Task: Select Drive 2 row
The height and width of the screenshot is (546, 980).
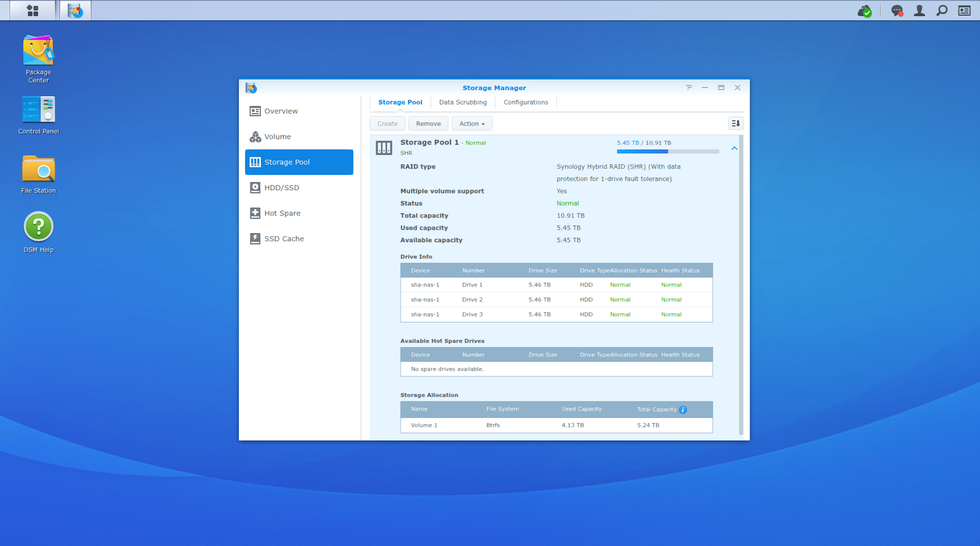Action: point(556,299)
